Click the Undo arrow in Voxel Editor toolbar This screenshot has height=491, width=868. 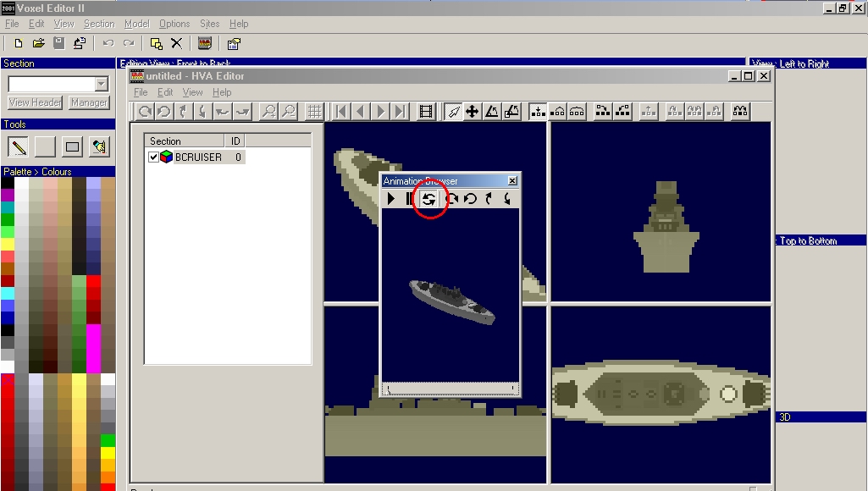pos(108,43)
